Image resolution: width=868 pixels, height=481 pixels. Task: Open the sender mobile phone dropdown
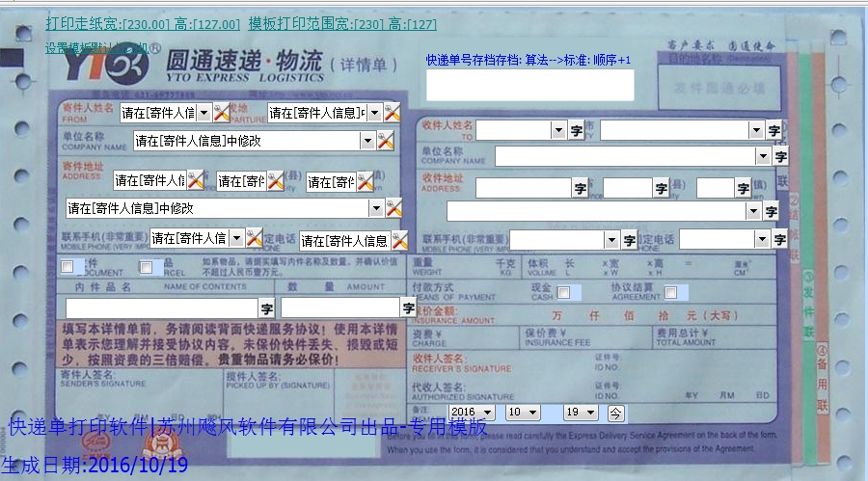[237, 238]
